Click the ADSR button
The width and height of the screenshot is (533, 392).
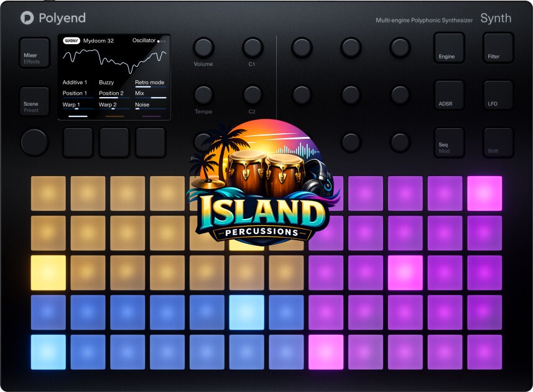point(450,95)
